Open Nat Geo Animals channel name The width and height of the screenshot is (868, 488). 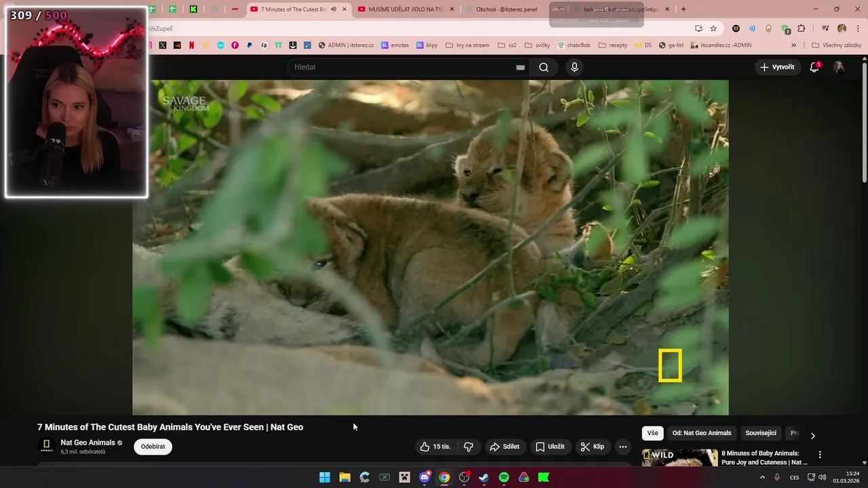[x=87, y=443]
